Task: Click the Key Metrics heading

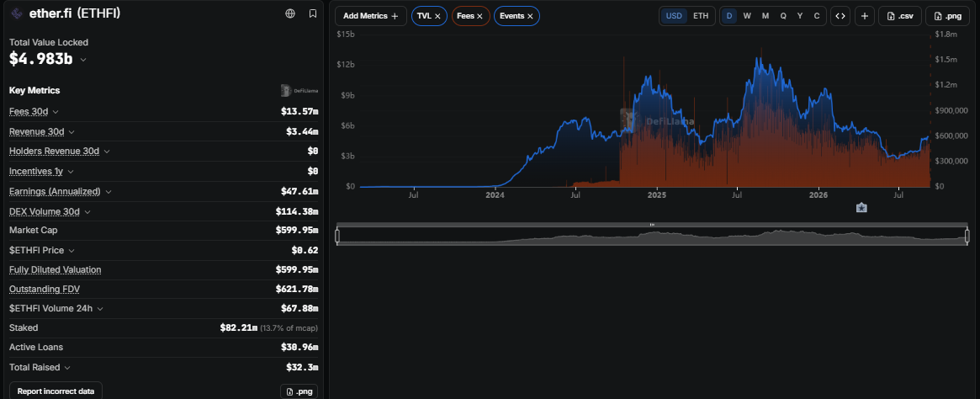Action: tap(34, 91)
